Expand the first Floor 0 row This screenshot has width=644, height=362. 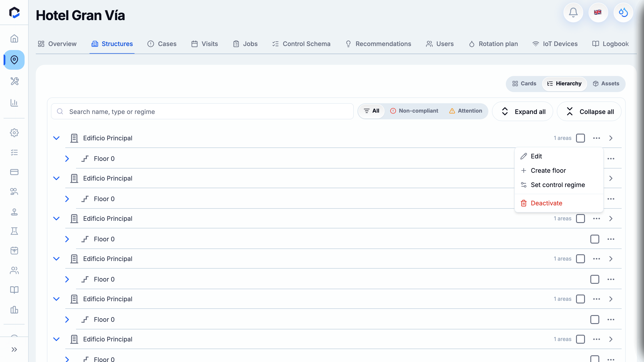pyautogui.click(x=67, y=159)
